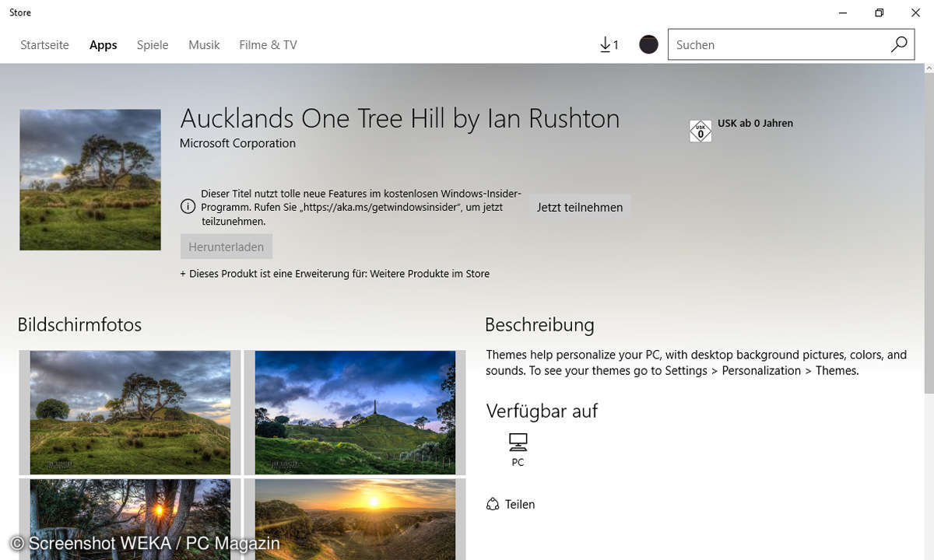This screenshot has height=560, width=934.
Task: Open the Filme & TV tab
Action: point(268,45)
